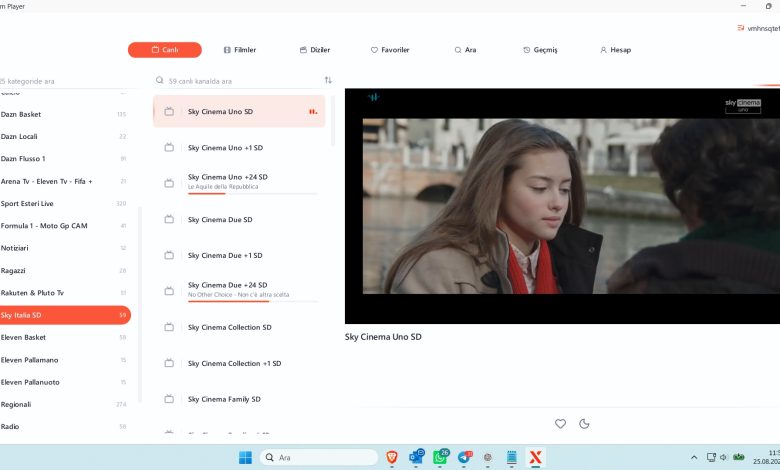Open the Sport Esteri Live category
This screenshot has height=470, width=780.
(65, 203)
